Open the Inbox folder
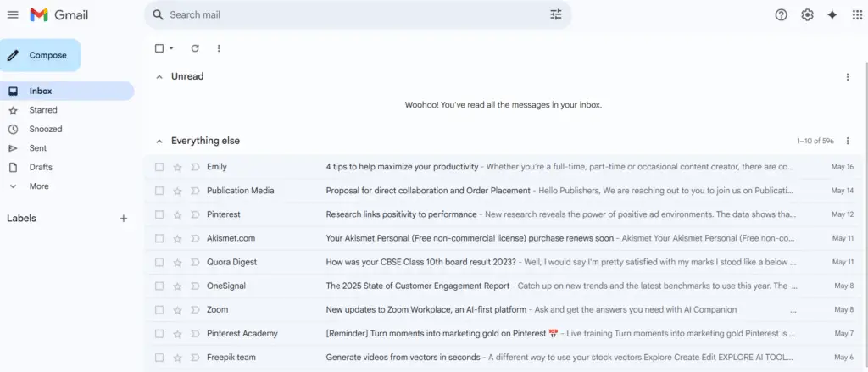868x372 pixels. tap(67, 91)
